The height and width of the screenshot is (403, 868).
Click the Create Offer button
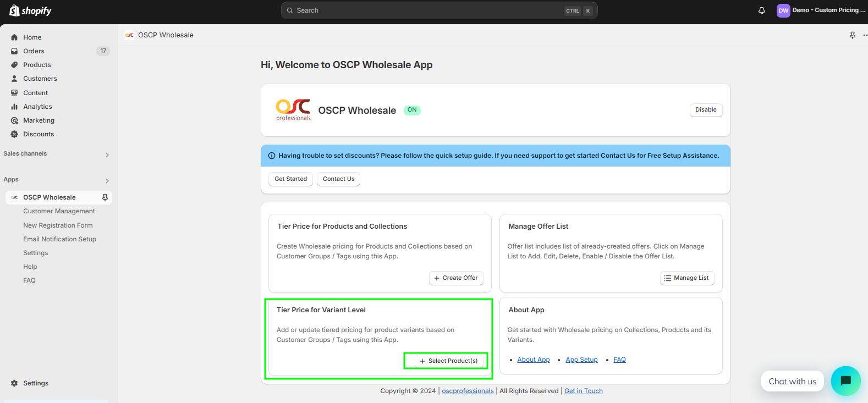(x=455, y=278)
